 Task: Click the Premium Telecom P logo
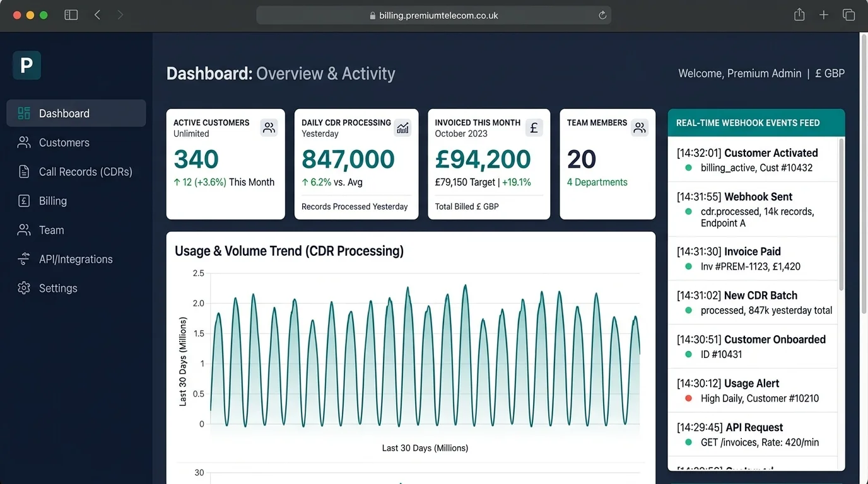tap(26, 66)
